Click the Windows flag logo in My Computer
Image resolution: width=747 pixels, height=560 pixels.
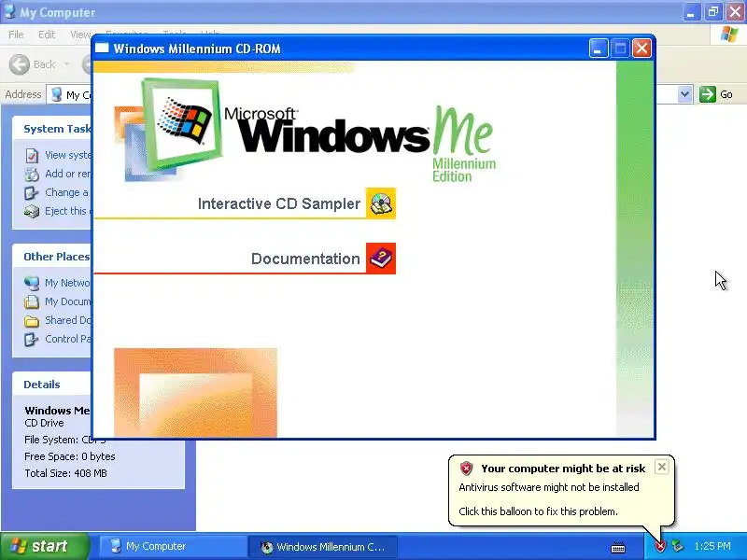(x=729, y=35)
